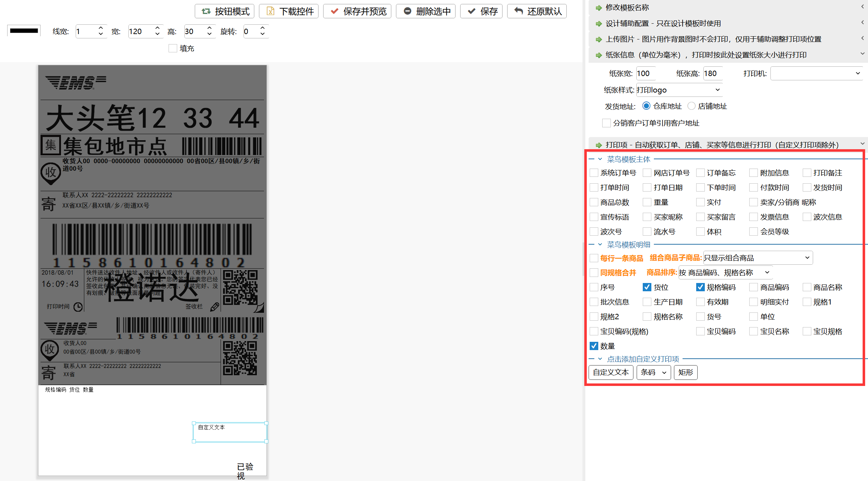Viewport: 868px width, 481px height.
Task: Select 规格编码 货位 数量 text on canvas
Action: [x=69, y=390]
